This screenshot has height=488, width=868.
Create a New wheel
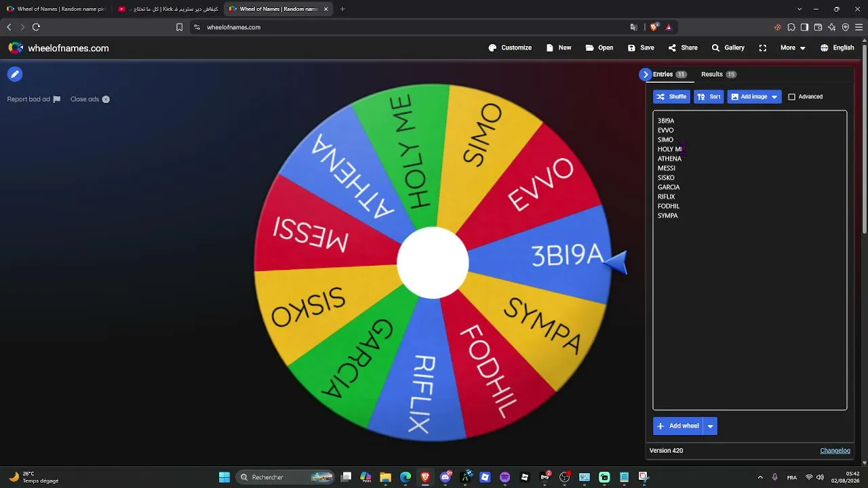(x=559, y=48)
